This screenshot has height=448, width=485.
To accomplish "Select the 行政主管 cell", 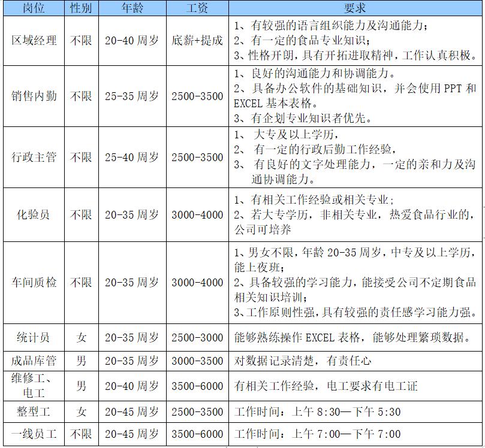I will [x=34, y=157].
